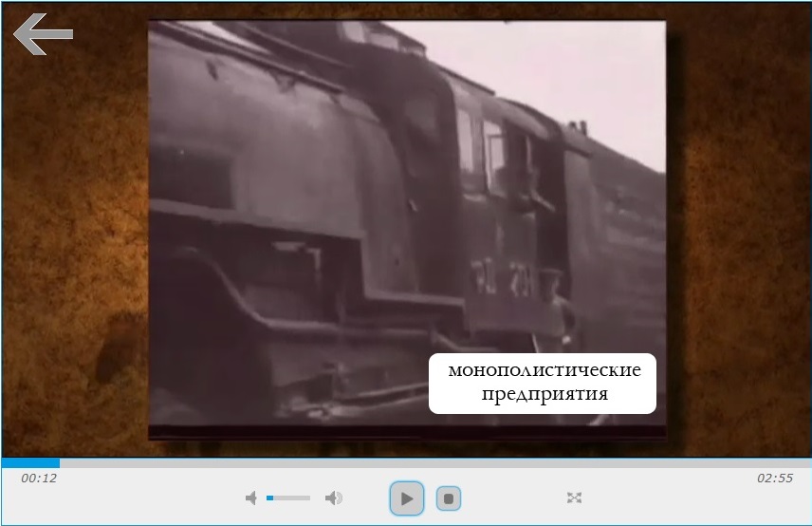Raise the volume to maximum with the loud speaker icon

click(x=334, y=498)
